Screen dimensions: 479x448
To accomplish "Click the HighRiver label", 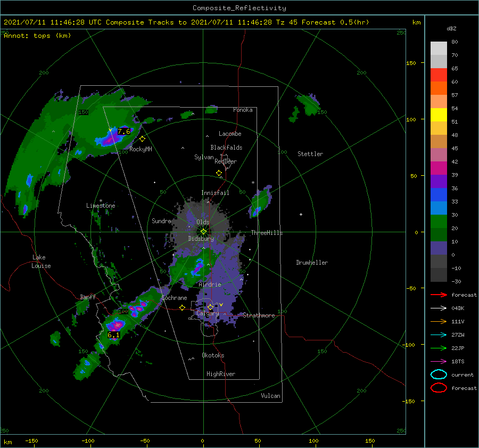I will coord(221,374).
